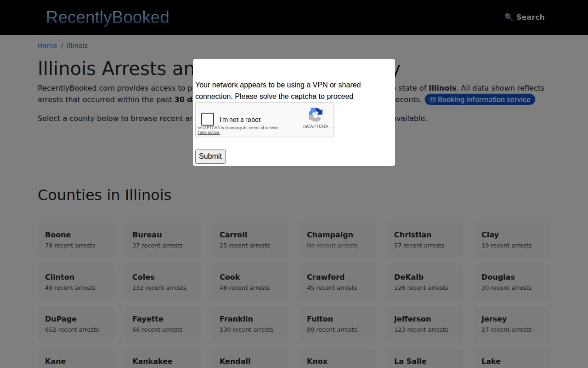Open the Champaign county card
The height and width of the screenshot is (368, 588).
338,240
